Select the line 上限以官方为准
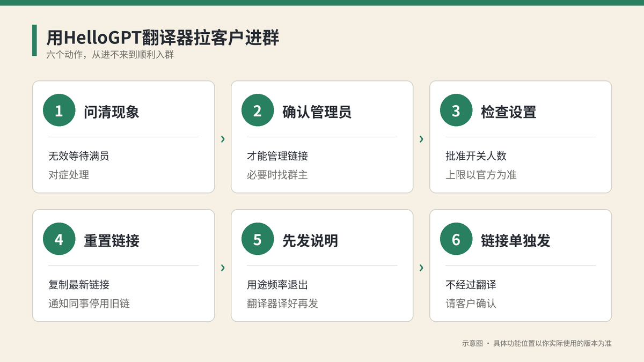644x362 pixels. tap(481, 174)
